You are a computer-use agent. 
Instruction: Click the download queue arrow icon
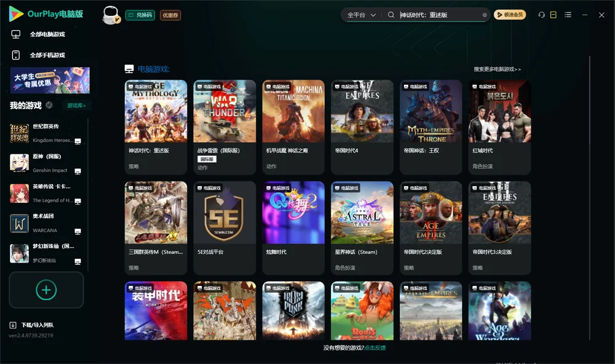point(13,325)
